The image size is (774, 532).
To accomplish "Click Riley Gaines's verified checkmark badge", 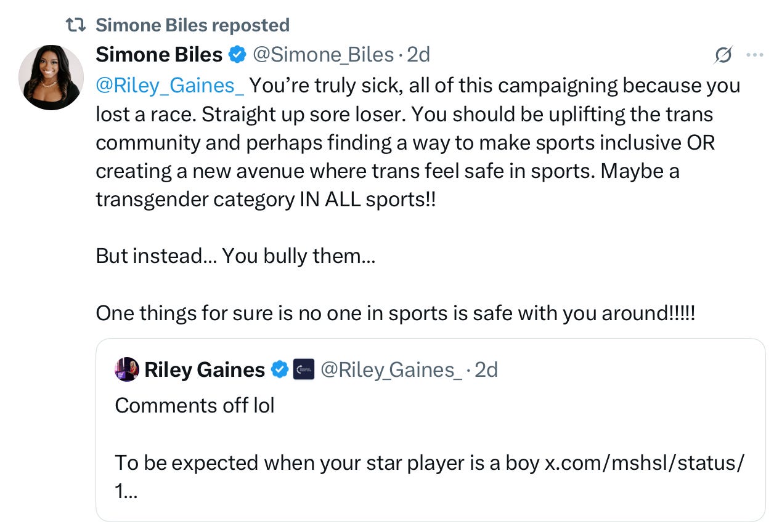I will [279, 369].
